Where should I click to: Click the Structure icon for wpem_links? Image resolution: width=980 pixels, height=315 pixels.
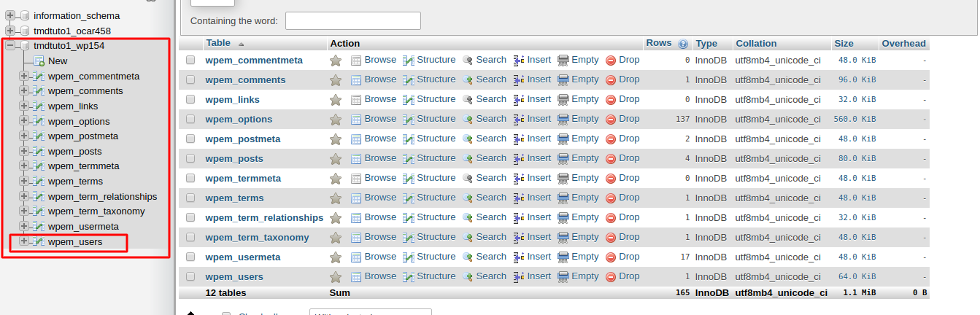pyautogui.click(x=409, y=100)
